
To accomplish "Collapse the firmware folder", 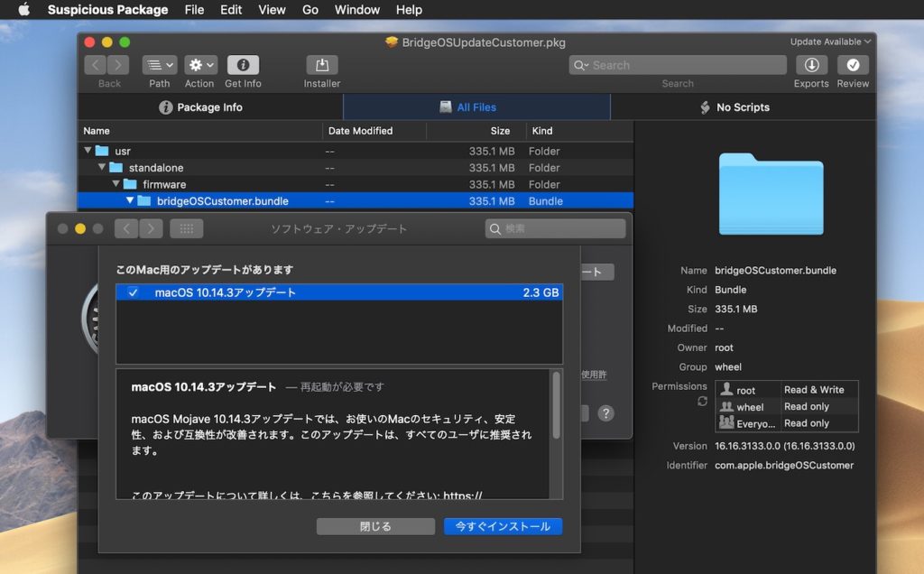I will tap(115, 184).
